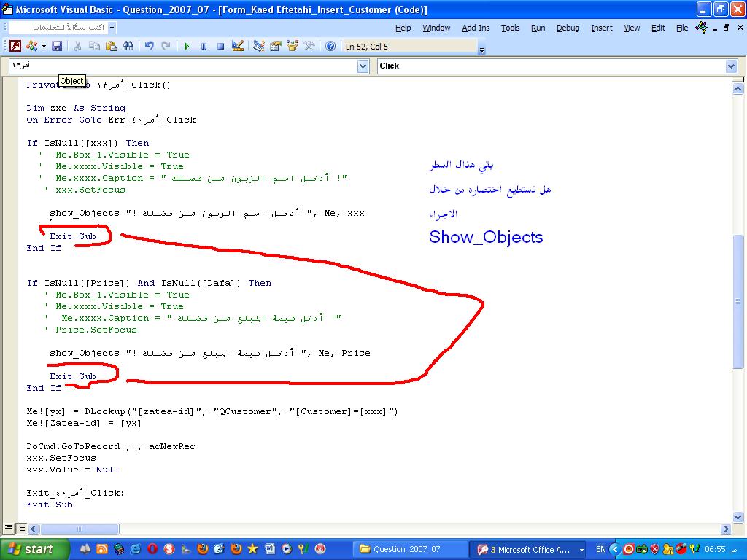Open the insert object dropdown arrow
747x560 pixels.
click(x=44, y=46)
